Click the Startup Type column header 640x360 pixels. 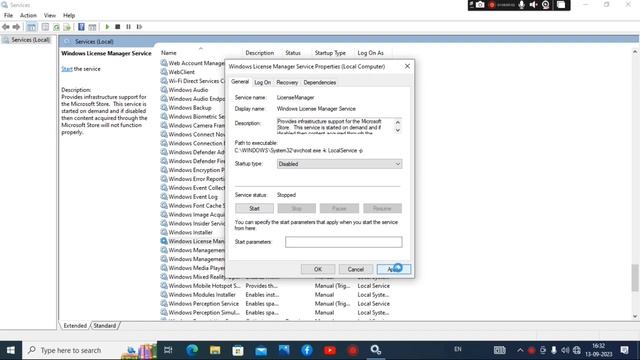click(330, 53)
